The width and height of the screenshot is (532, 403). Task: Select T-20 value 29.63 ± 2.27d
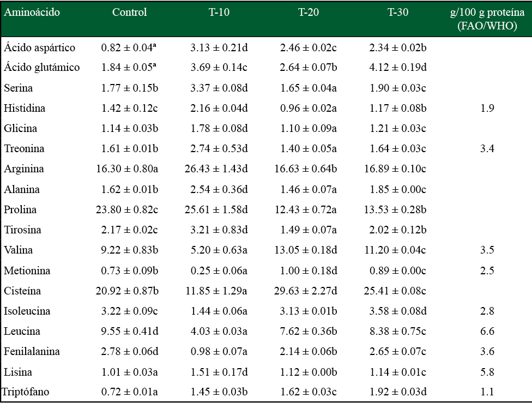point(309,291)
